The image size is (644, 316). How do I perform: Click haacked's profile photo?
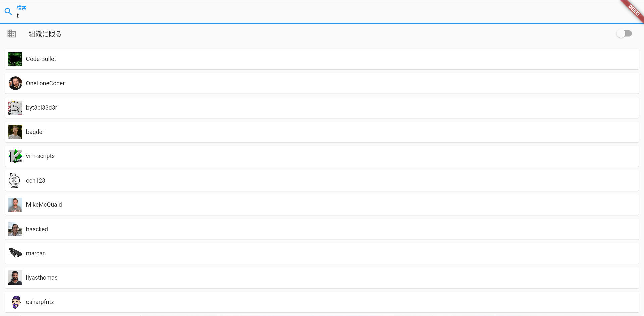[15, 229]
